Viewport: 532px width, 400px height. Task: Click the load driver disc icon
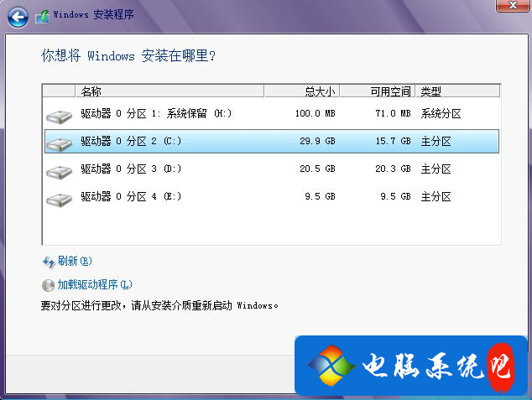(x=48, y=285)
